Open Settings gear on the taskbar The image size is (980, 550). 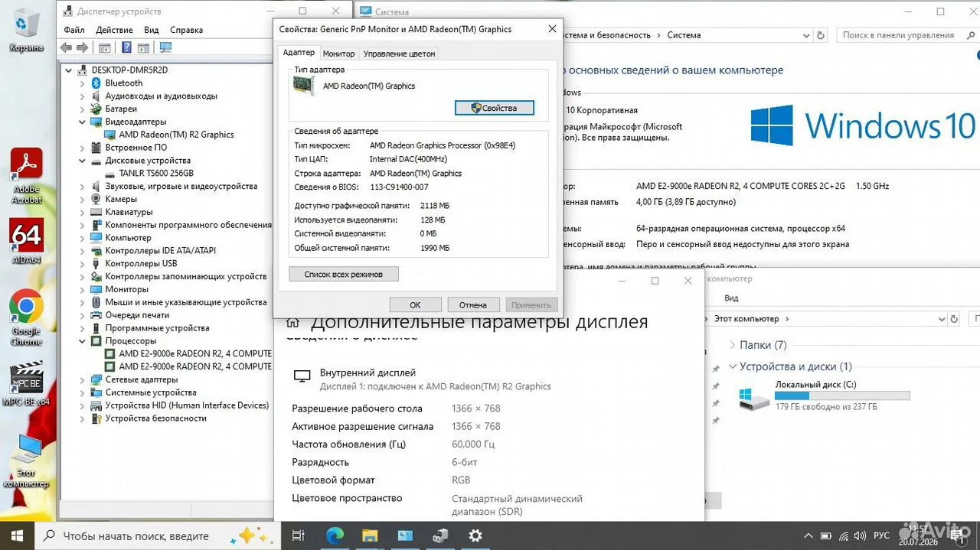click(475, 535)
